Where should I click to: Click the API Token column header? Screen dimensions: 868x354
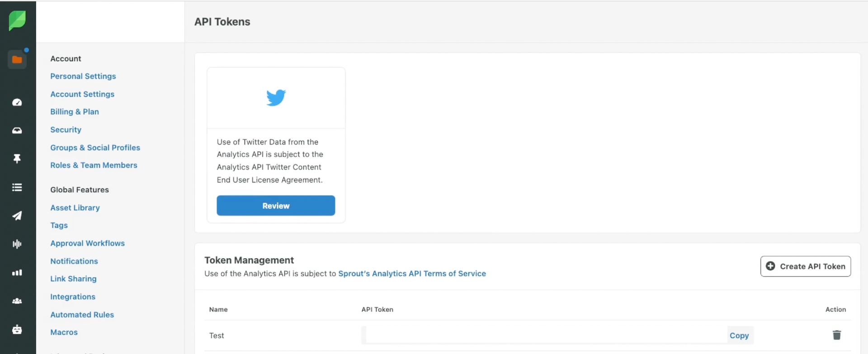tap(377, 310)
